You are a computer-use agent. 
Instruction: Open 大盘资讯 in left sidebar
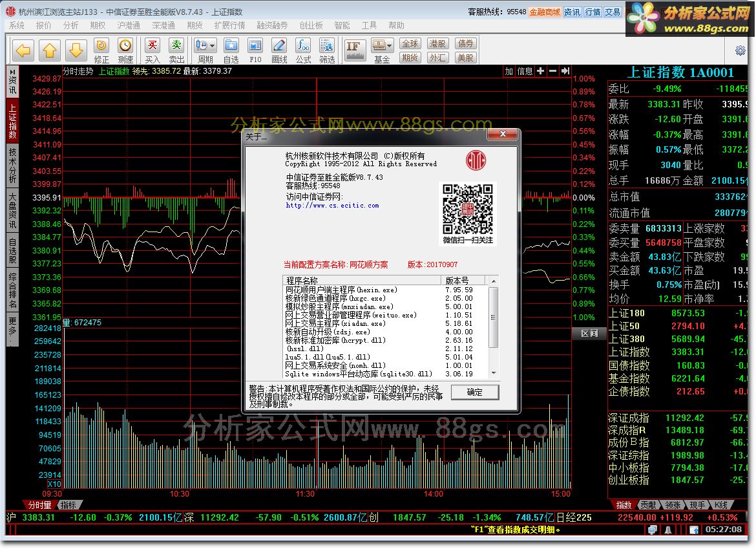pyautogui.click(x=12, y=211)
